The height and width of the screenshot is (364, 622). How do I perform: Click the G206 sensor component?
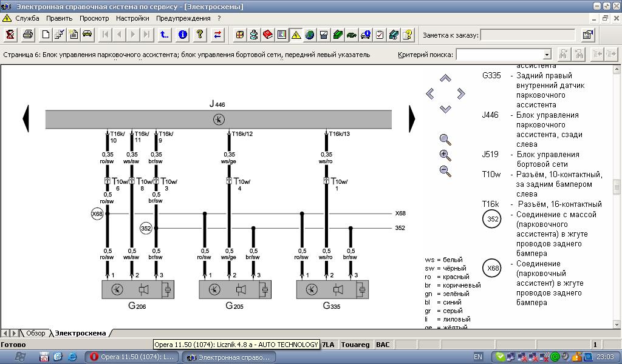click(138, 289)
